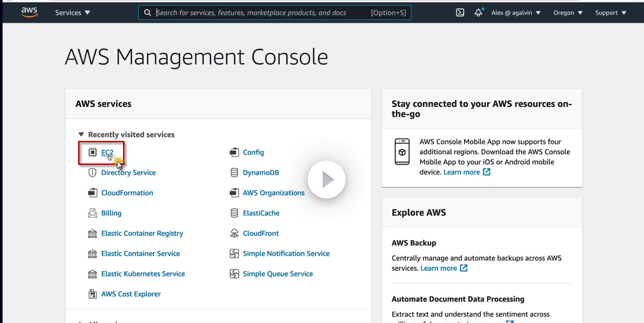This screenshot has width=644, height=323.
Task: Open the Support menu
Action: (610, 13)
